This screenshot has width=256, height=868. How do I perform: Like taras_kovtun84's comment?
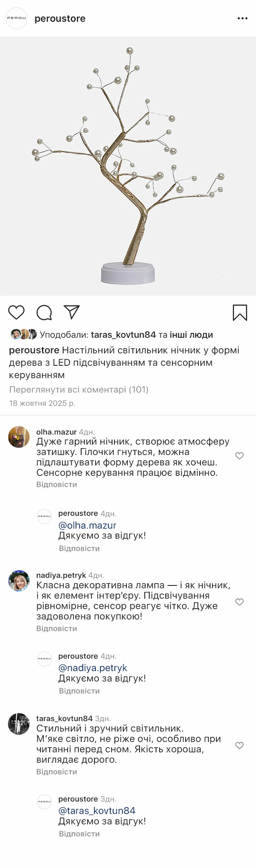pyautogui.click(x=239, y=746)
